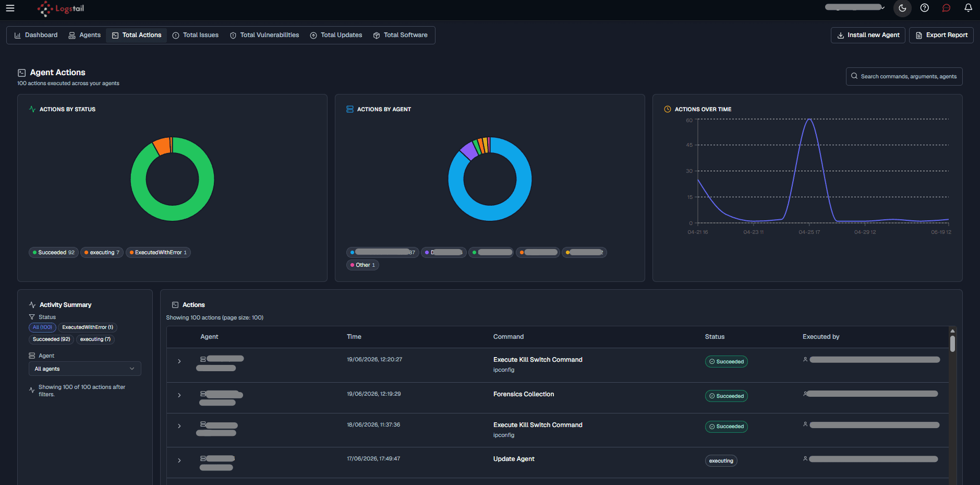Click the Logstail logo
Screen dimensions: 980x485
(x=61, y=8)
